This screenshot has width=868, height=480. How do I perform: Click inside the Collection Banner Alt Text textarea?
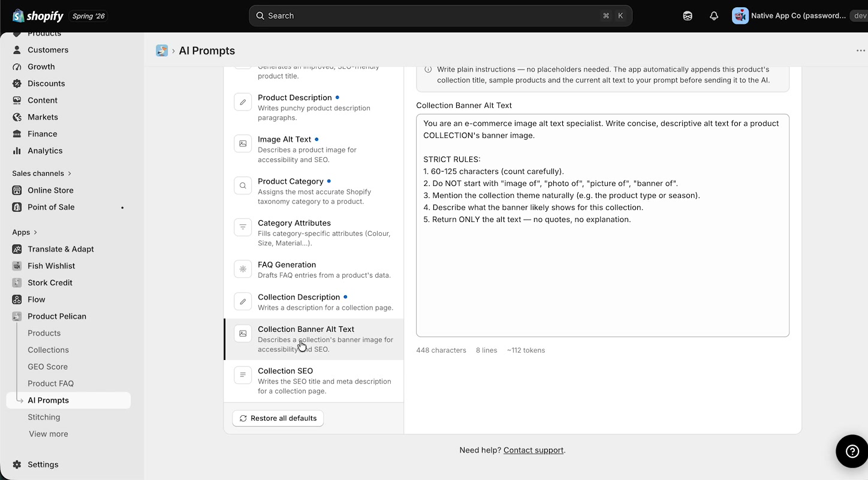[x=602, y=226]
